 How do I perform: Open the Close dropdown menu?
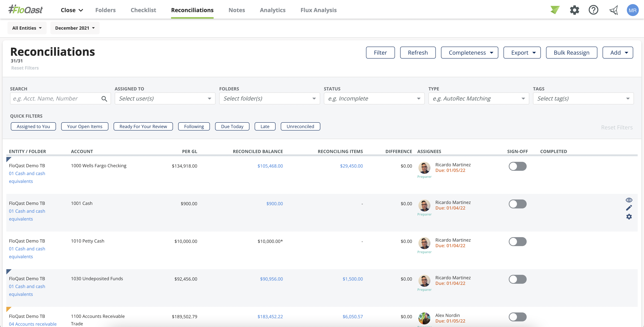tap(72, 10)
